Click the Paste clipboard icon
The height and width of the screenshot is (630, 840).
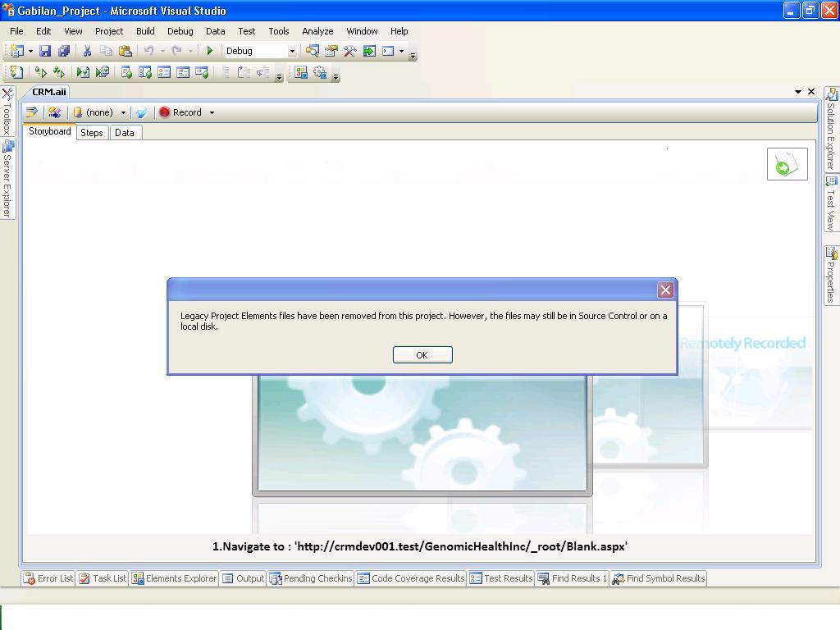click(126, 51)
